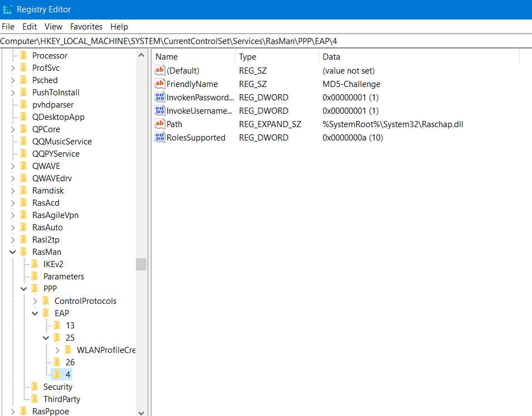Viewport: 532px width, 416px height.
Task: Select the RasAuto tree key
Action: 47,227
